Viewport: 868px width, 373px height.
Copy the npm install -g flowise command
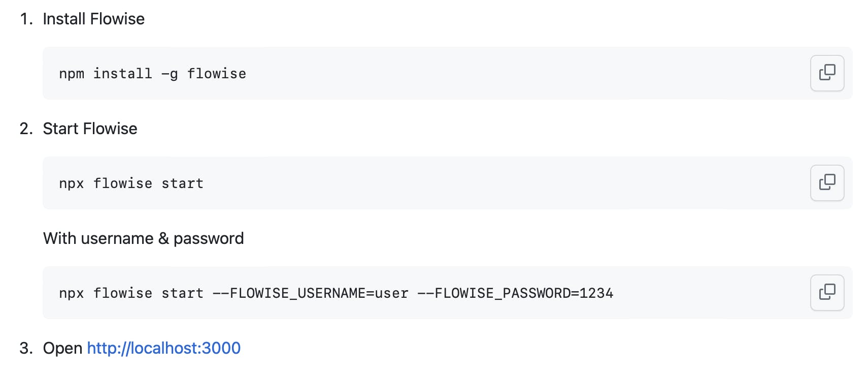tap(827, 73)
